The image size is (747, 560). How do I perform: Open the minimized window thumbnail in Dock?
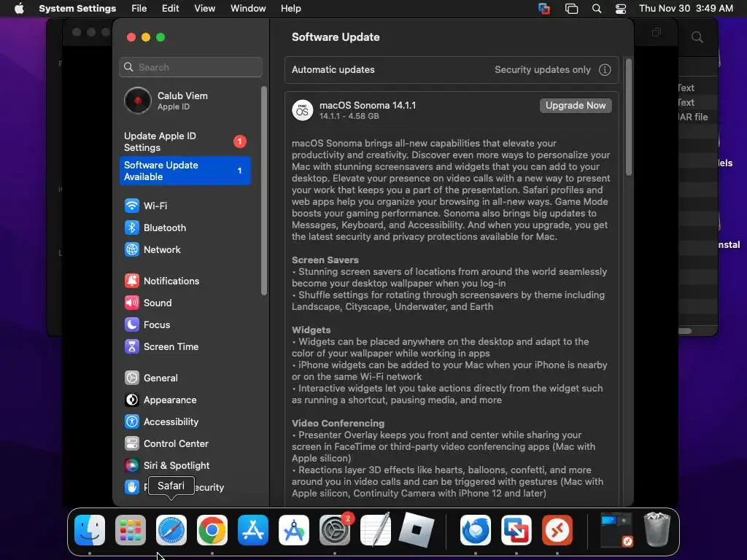(616, 529)
